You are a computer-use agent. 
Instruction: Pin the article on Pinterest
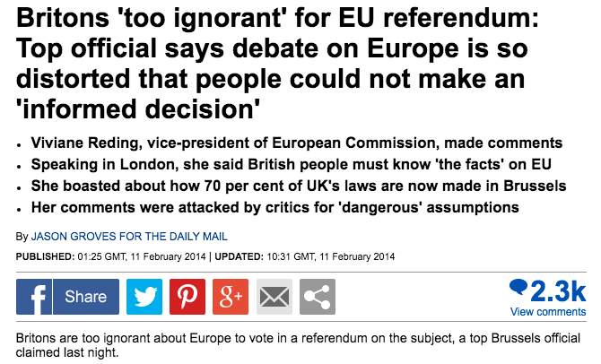pyautogui.click(x=187, y=297)
